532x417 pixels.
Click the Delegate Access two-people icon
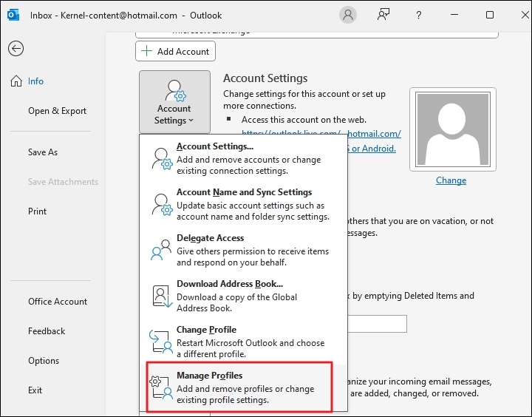(161, 250)
